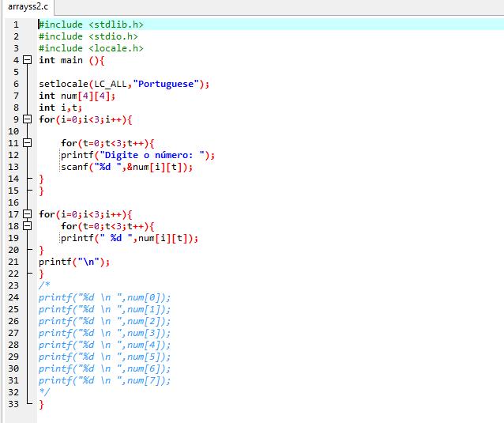
Task: Collapse the inner for fold at line 11
Action: [x=28, y=143]
